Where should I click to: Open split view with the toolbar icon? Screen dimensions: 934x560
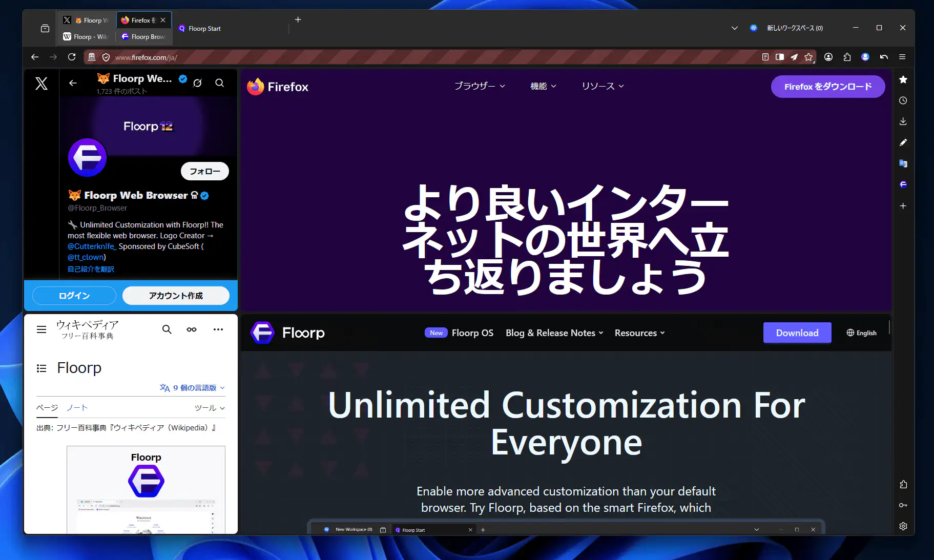(780, 57)
